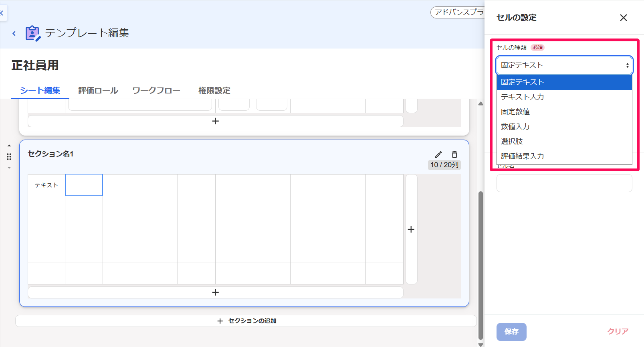Click the クリア button
Viewport: 644px width, 347px height.
click(618, 331)
